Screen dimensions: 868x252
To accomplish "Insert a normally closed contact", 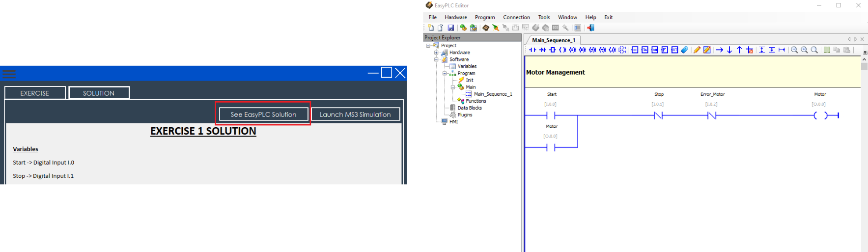I will [542, 50].
